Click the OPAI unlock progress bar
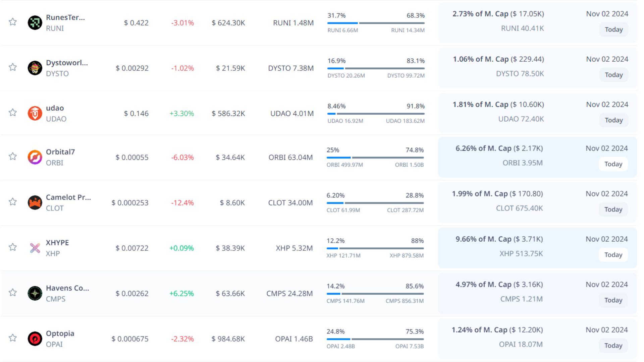Image resolution: width=644 pixels, height=362 pixels. [375, 339]
